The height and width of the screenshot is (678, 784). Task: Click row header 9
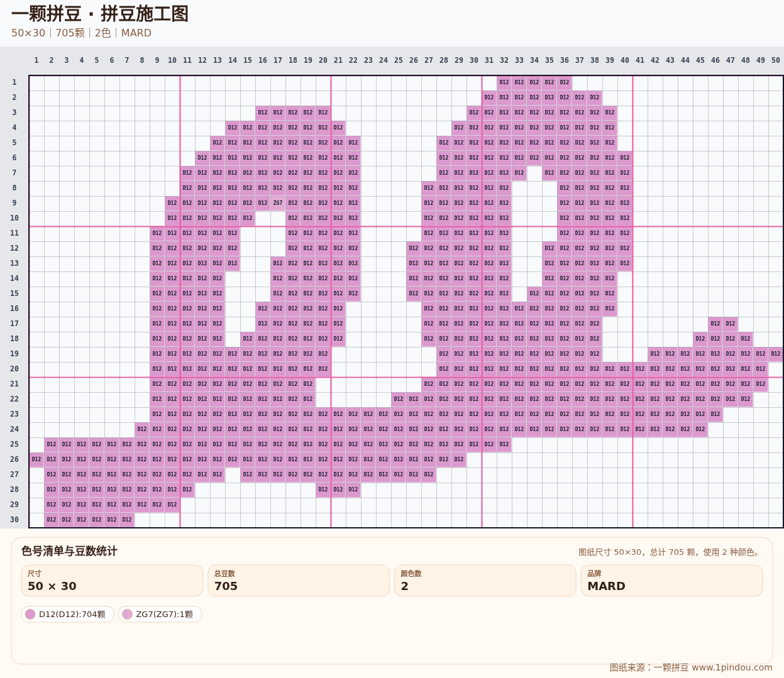pyautogui.click(x=14, y=203)
